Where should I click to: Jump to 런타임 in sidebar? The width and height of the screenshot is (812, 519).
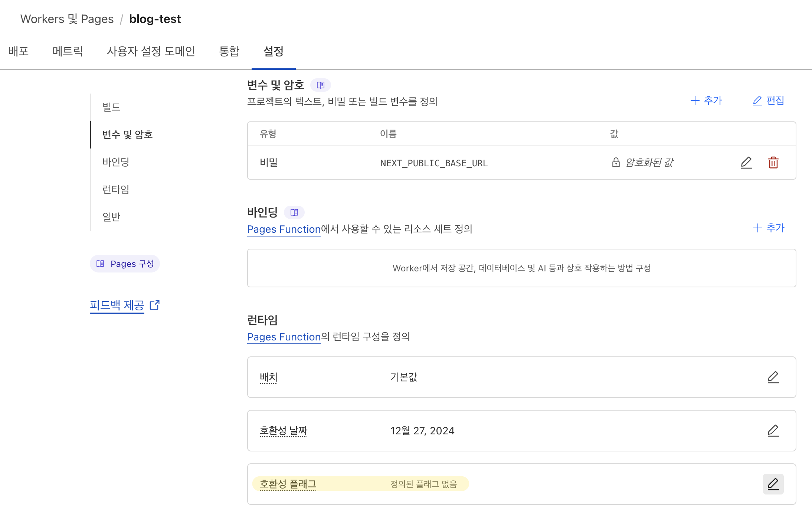116,189
